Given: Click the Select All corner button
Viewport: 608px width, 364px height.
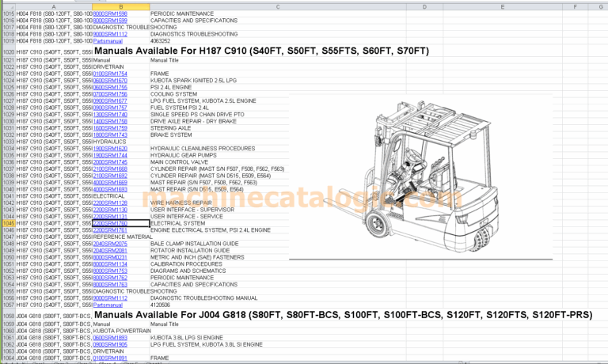Looking at the screenshot, I should [x=9, y=7].
